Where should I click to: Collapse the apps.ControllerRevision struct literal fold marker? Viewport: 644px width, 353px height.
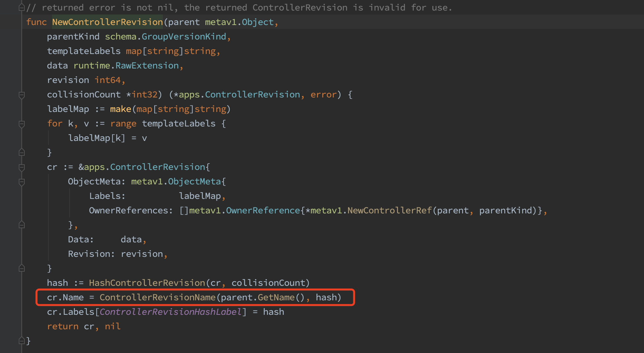[x=22, y=167]
